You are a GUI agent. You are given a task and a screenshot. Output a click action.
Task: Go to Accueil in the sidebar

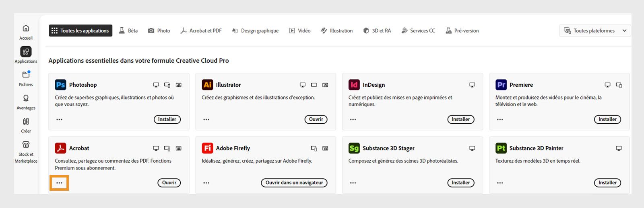(x=26, y=32)
